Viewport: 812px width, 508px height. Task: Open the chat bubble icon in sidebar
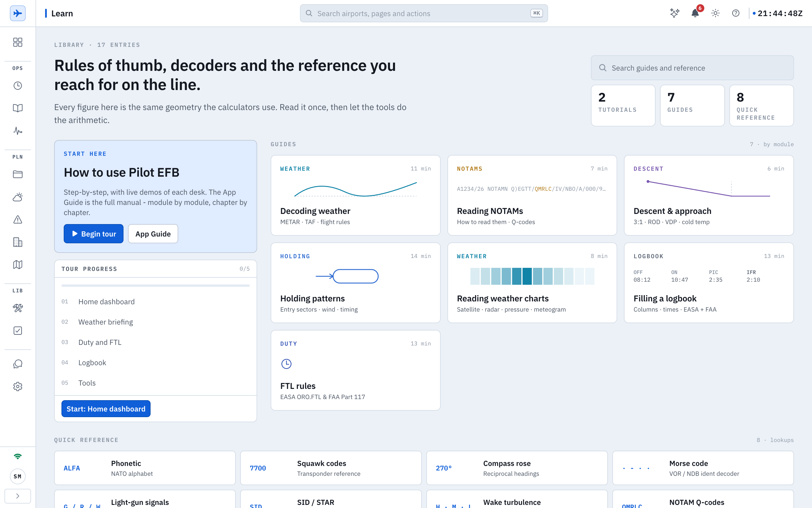18,364
